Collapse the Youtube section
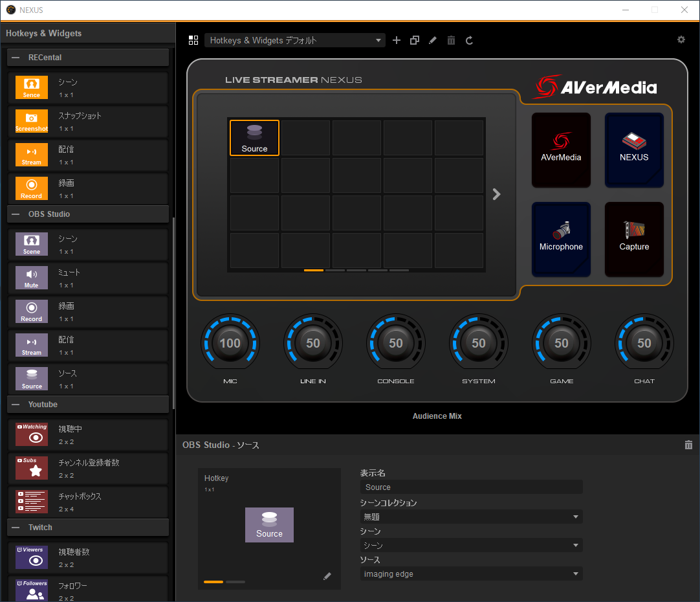 tap(16, 405)
